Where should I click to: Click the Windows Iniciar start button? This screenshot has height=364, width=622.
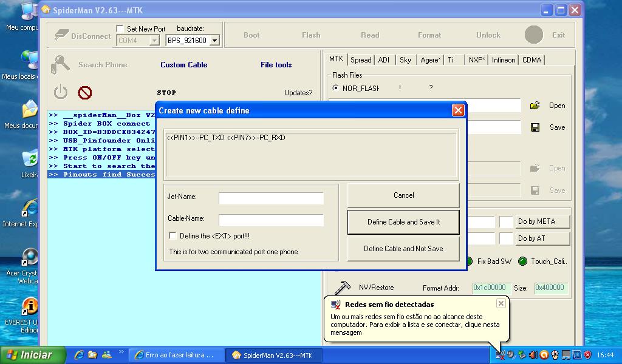click(x=33, y=355)
